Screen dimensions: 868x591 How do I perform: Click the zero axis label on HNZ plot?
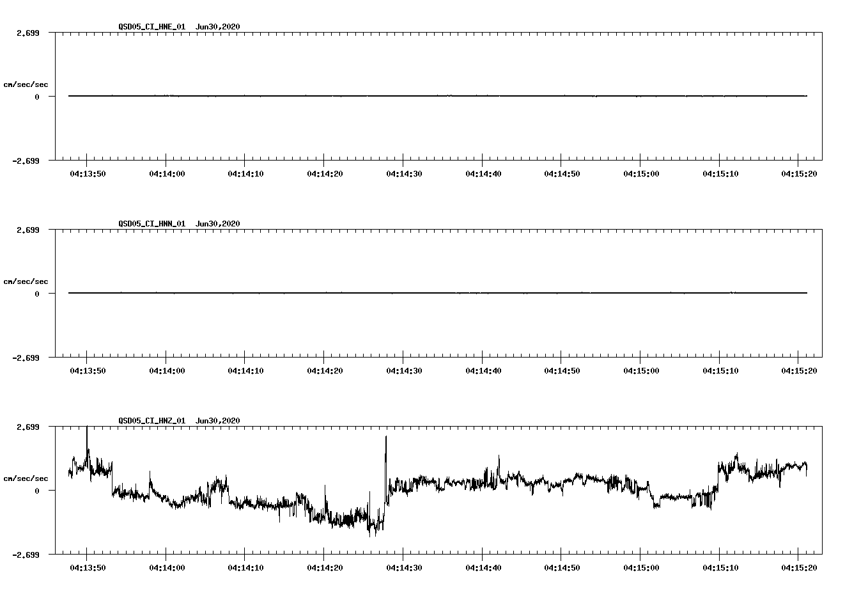click(37, 491)
